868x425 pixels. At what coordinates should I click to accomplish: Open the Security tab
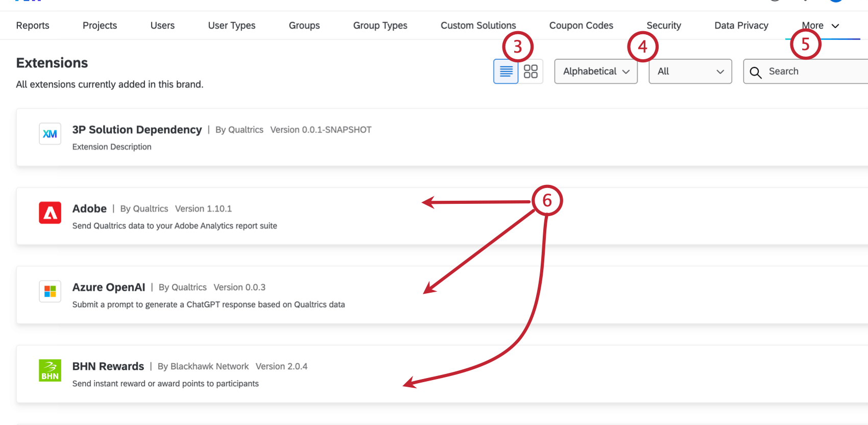664,26
